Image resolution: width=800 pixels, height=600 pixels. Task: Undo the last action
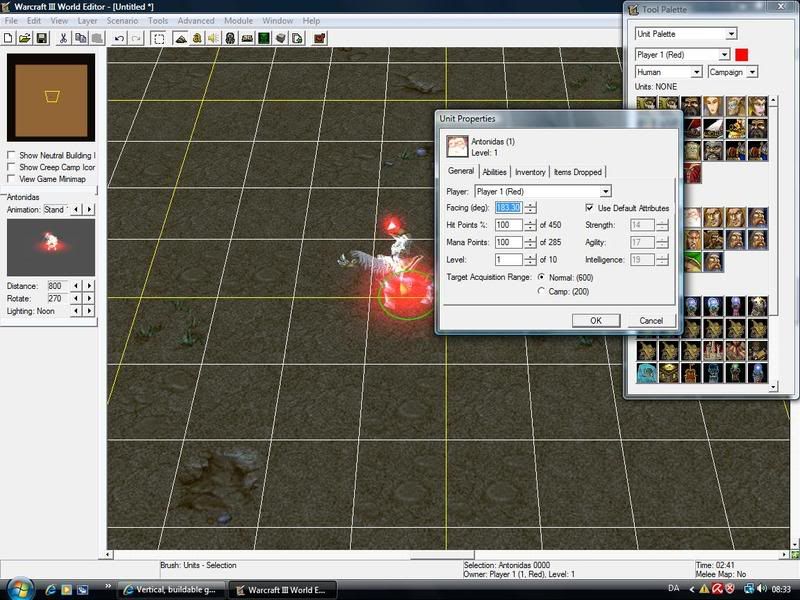[119, 38]
